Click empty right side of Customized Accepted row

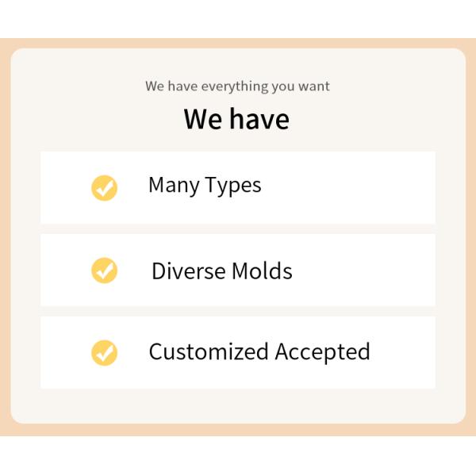click(405, 353)
